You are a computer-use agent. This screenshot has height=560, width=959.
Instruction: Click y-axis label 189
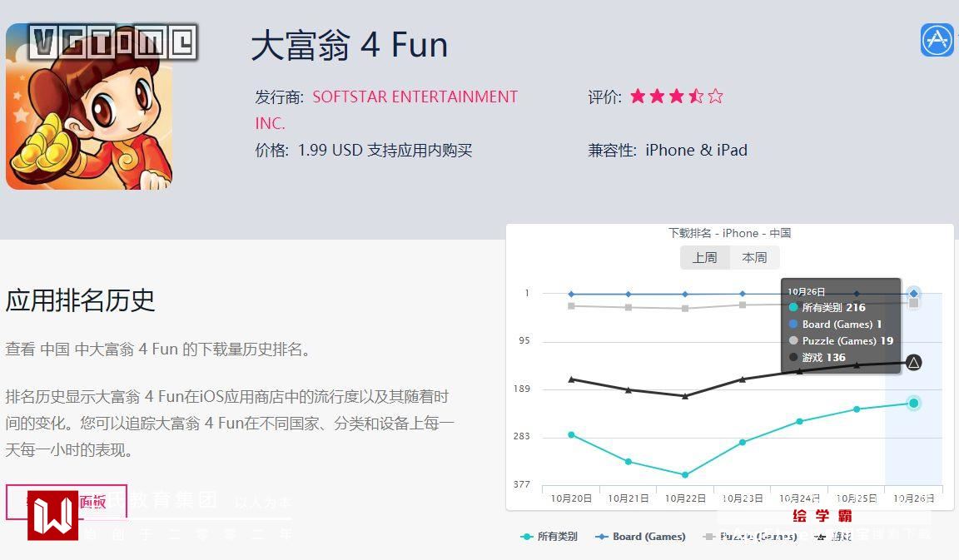tap(522, 389)
